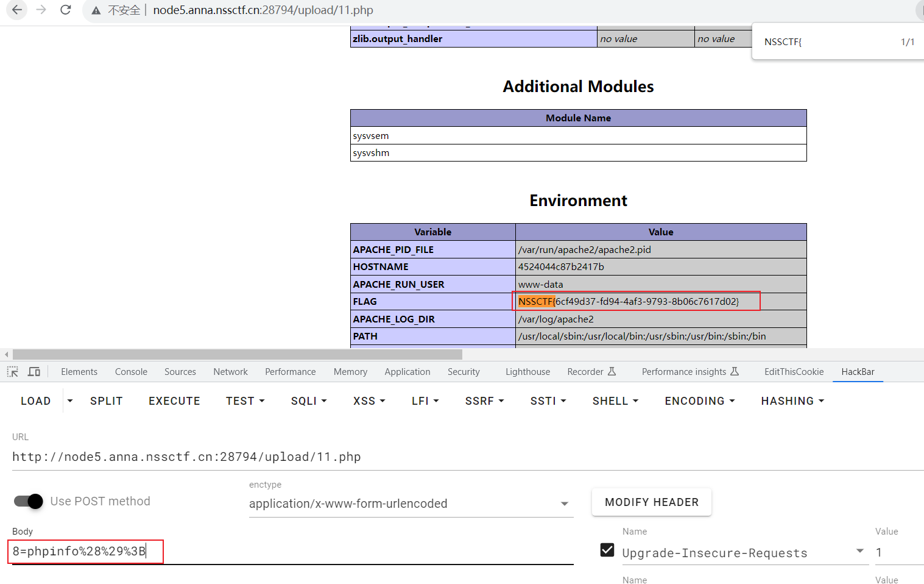This screenshot has height=584, width=924.
Task: Open the Lighthouse tab
Action: (x=527, y=372)
